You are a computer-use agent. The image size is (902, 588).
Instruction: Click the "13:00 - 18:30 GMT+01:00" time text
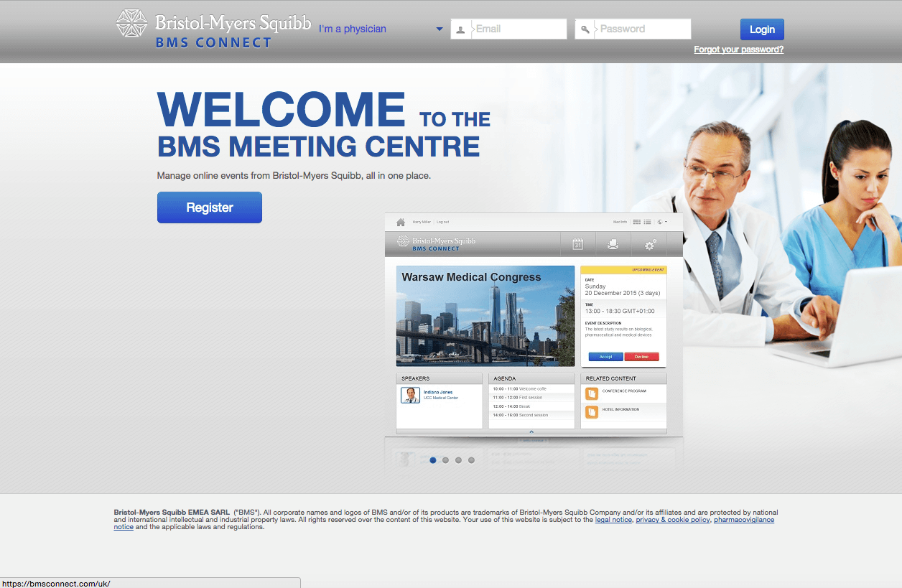[620, 312]
